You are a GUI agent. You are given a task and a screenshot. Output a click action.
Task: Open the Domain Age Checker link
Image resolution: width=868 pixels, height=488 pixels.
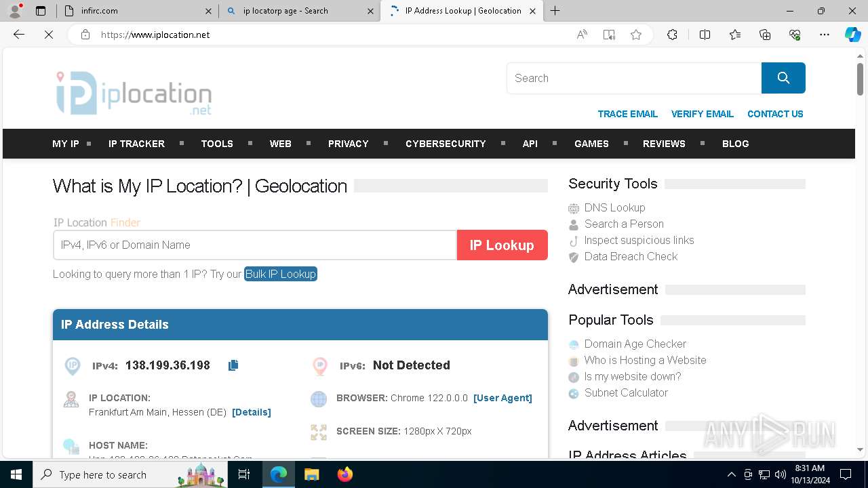tap(635, 344)
